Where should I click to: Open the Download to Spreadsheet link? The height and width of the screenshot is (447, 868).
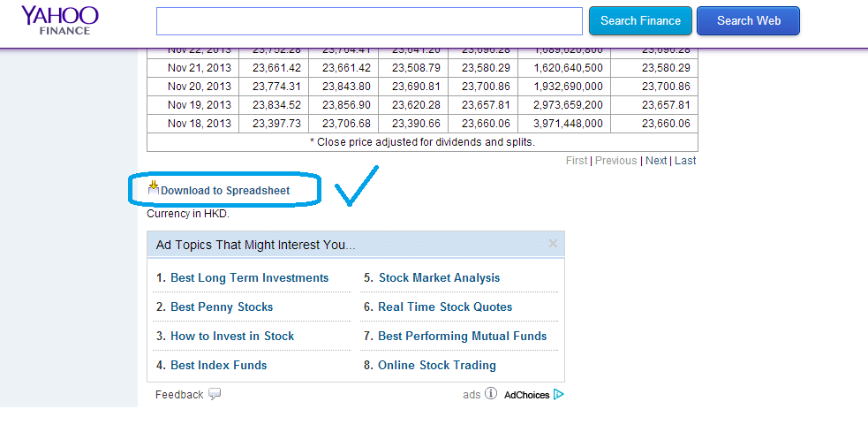point(225,191)
